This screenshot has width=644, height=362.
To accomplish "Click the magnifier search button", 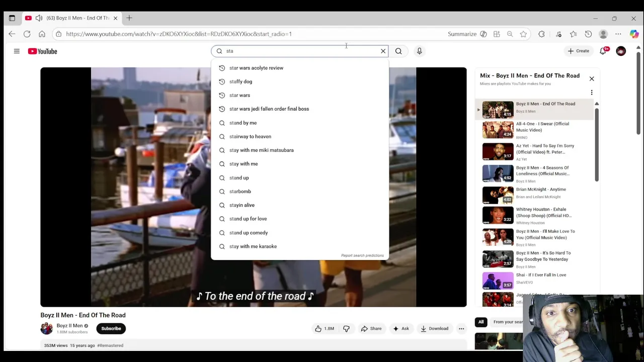I will coord(398,51).
